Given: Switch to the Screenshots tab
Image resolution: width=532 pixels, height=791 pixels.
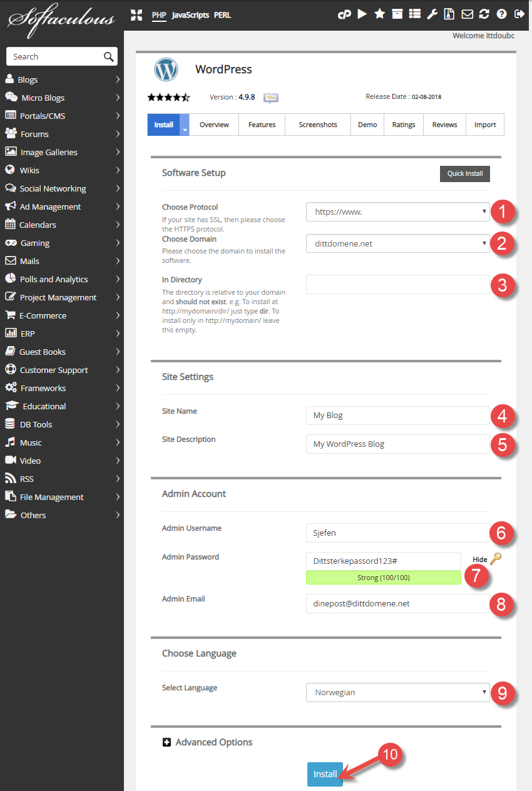Looking at the screenshot, I should [x=318, y=125].
